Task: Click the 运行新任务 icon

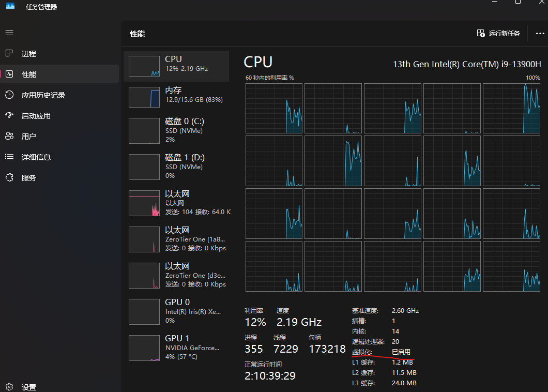Action: click(x=481, y=33)
